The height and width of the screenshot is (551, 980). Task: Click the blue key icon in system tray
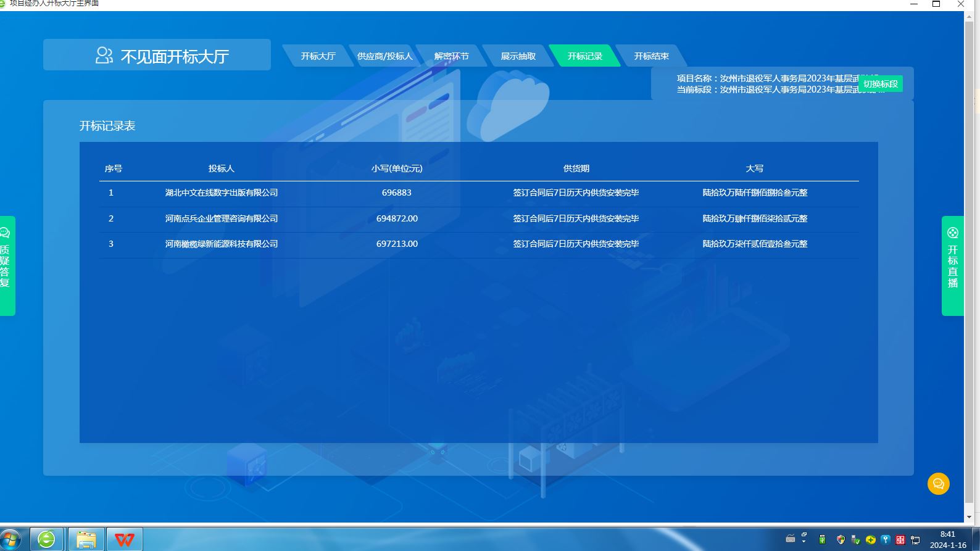pyautogui.click(x=886, y=540)
